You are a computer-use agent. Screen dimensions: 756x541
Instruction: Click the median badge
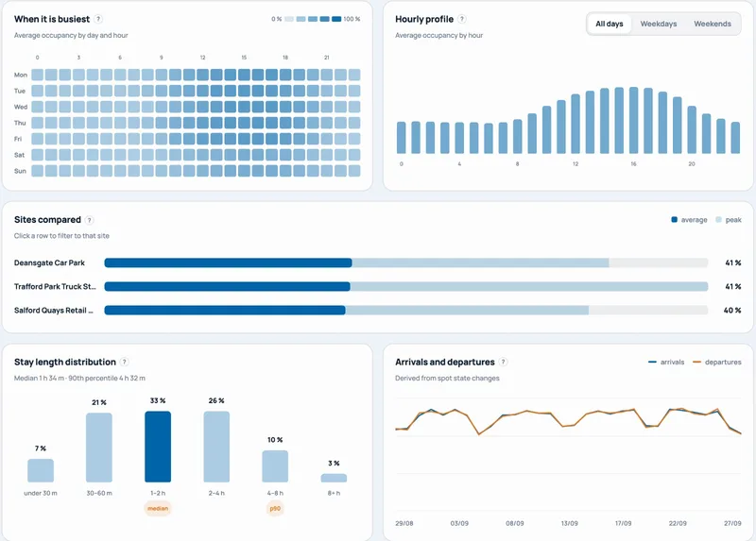point(158,509)
